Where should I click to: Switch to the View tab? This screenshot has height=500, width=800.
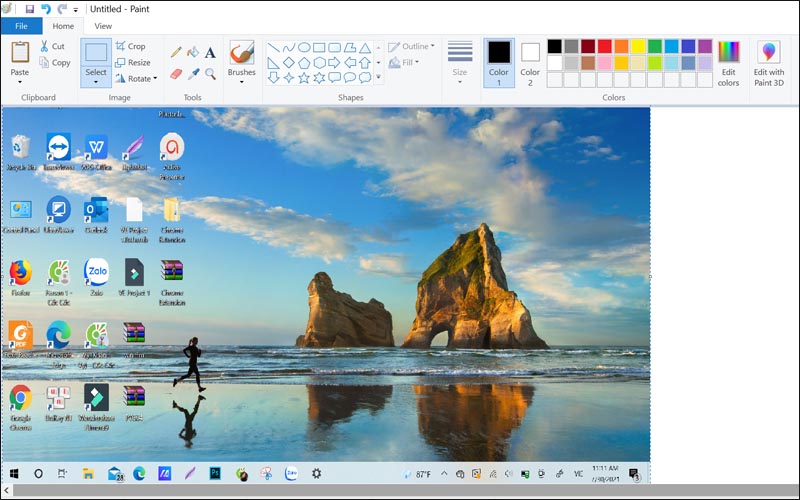pos(103,26)
